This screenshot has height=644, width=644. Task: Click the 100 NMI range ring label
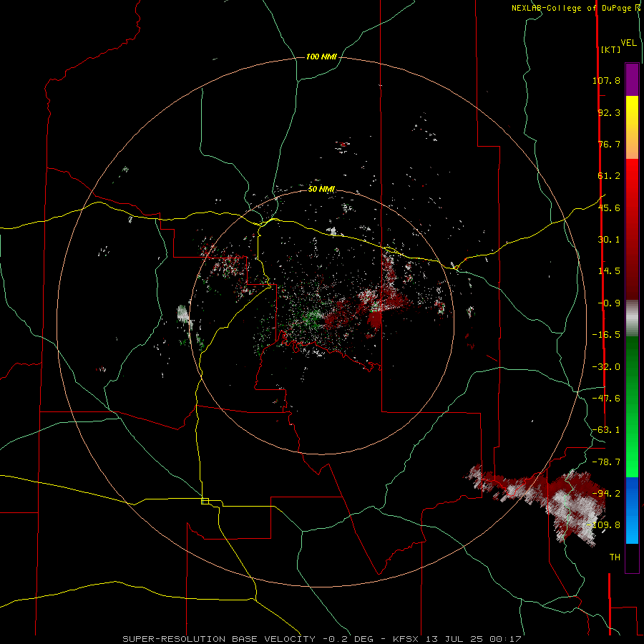tap(321, 57)
